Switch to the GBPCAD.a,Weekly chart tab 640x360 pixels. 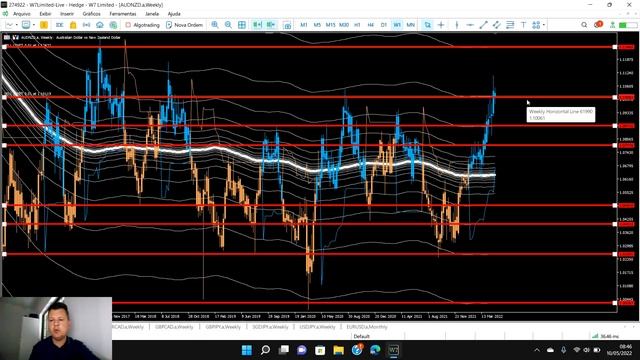coord(173,327)
